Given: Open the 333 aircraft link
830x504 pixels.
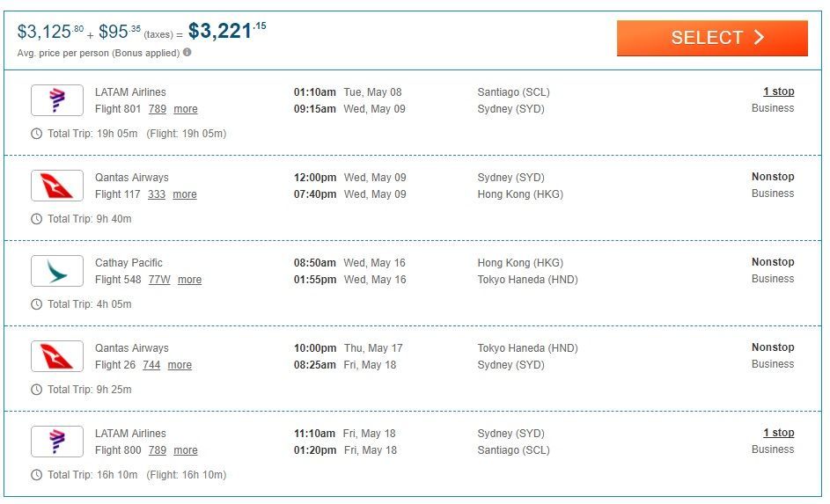Looking at the screenshot, I should [157, 194].
